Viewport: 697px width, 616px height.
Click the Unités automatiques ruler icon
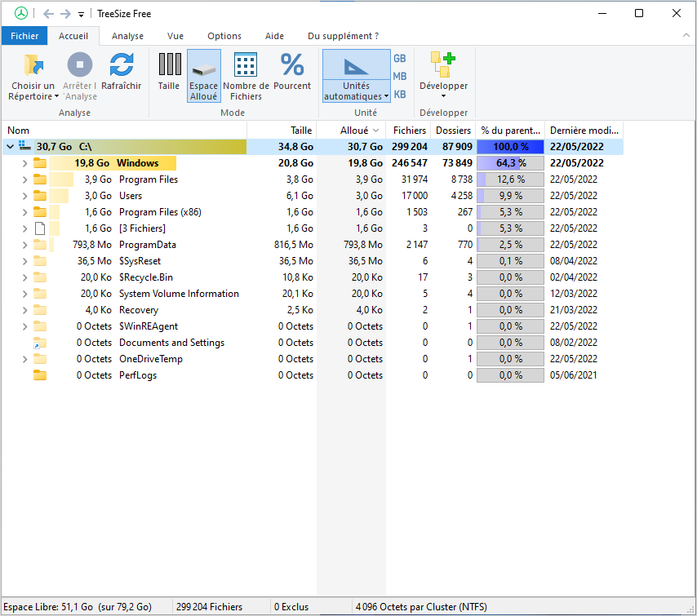point(356,66)
